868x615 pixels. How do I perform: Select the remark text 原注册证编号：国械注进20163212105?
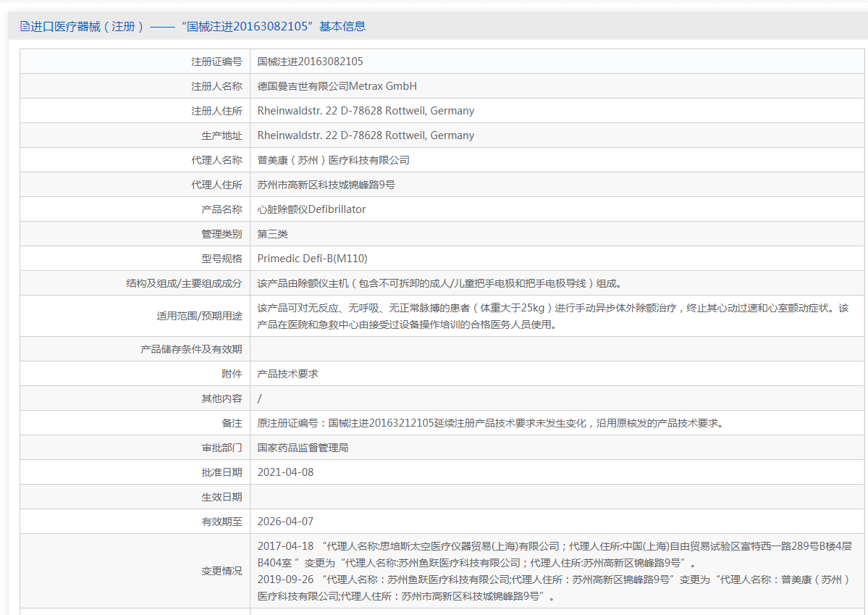492,423
